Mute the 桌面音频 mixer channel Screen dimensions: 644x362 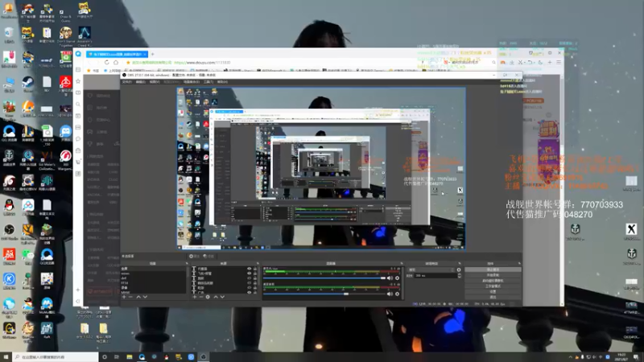(x=390, y=294)
